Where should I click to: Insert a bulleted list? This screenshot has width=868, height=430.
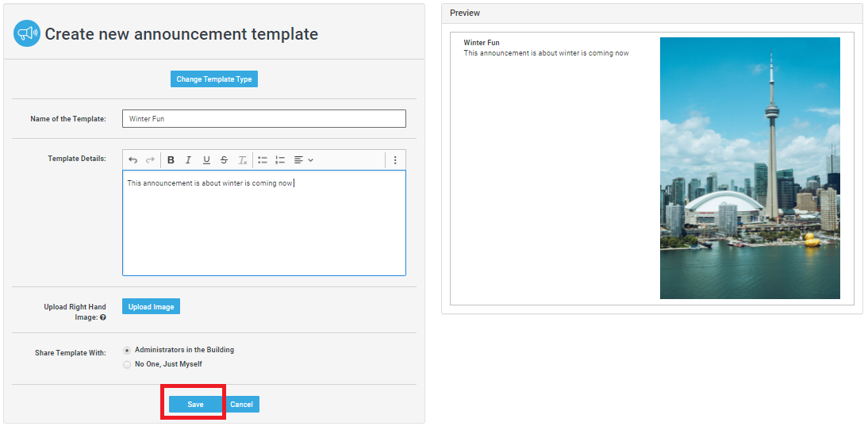[263, 160]
